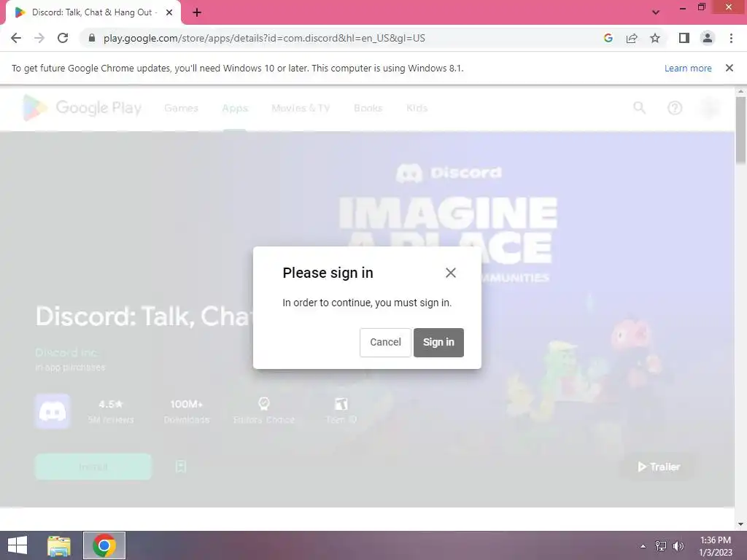The width and height of the screenshot is (747, 560).
Task: Click the browser forward arrow
Action: [39, 38]
